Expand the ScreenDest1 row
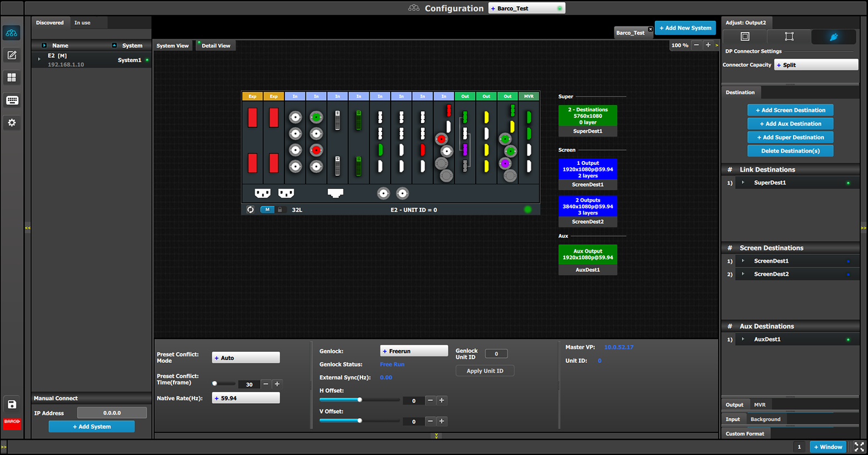Image resolution: width=868 pixels, height=455 pixels. pos(743,261)
